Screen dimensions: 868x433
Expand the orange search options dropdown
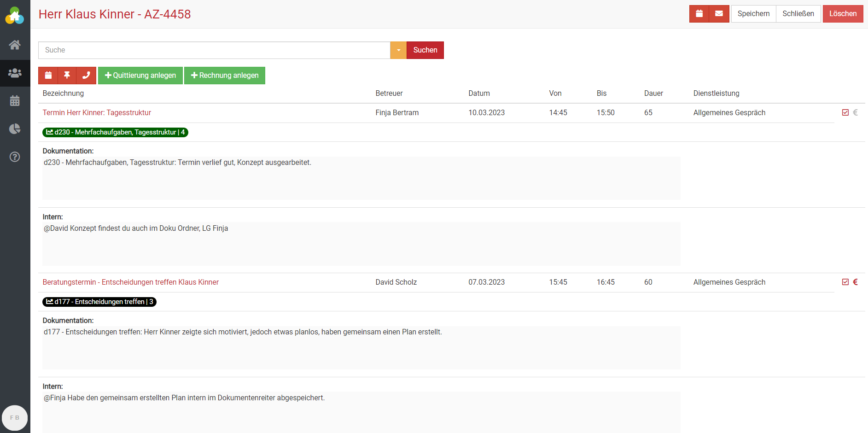point(398,50)
